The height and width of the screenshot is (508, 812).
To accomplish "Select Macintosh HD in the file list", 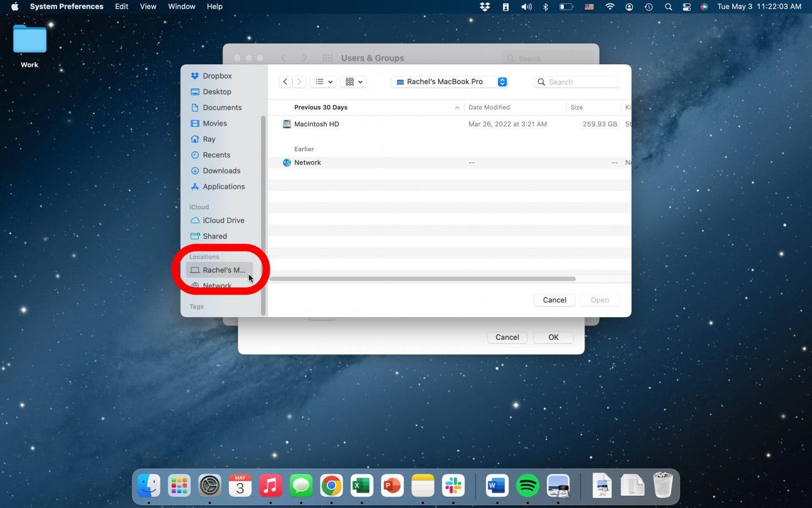I will (x=316, y=124).
